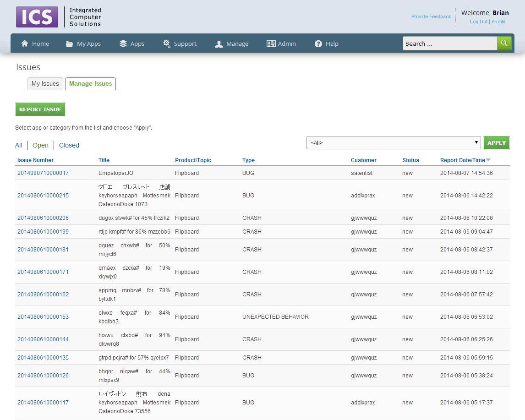Click the My Apps folder icon
Viewport: 525px width, 420px height.
pos(69,44)
